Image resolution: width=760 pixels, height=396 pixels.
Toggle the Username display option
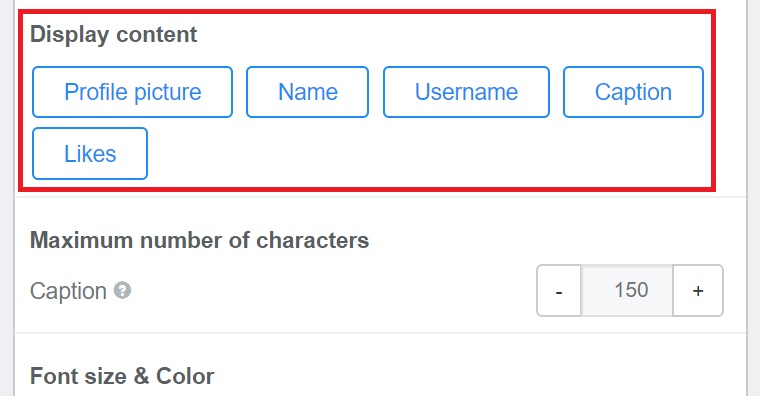tap(466, 92)
